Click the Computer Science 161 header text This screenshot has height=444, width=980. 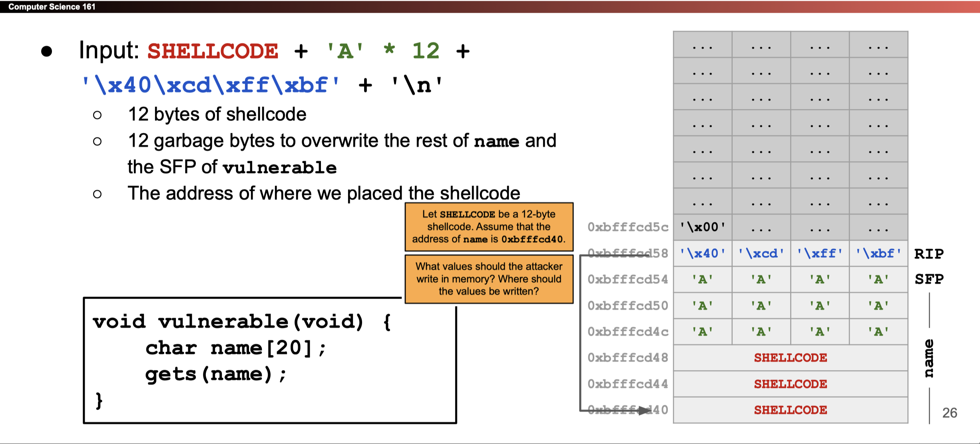click(x=52, y=6)
